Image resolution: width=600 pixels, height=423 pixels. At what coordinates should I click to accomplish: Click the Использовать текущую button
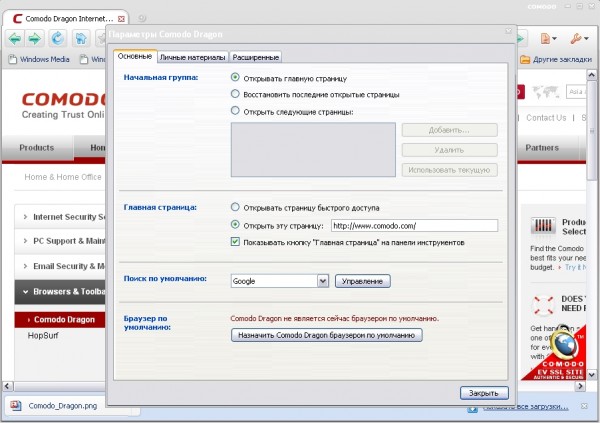449,170
